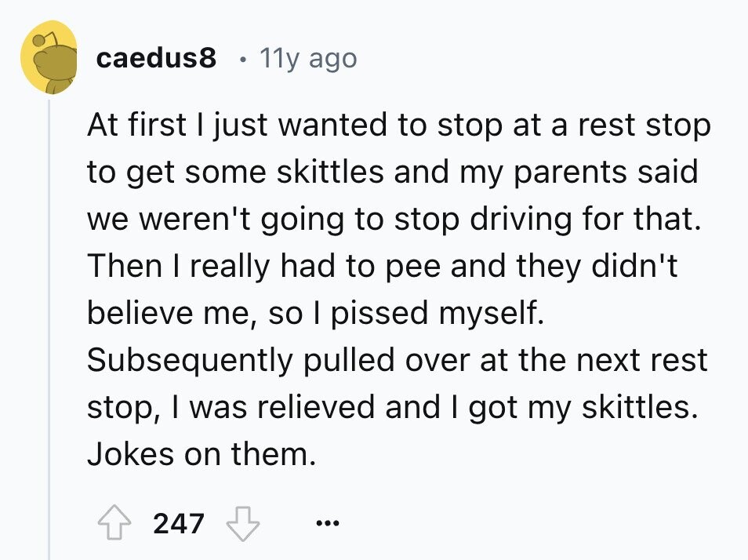Click the line "stop, I was relieved"
The image size is (748, 560).
pyautogui.click(x=392, y=408)
